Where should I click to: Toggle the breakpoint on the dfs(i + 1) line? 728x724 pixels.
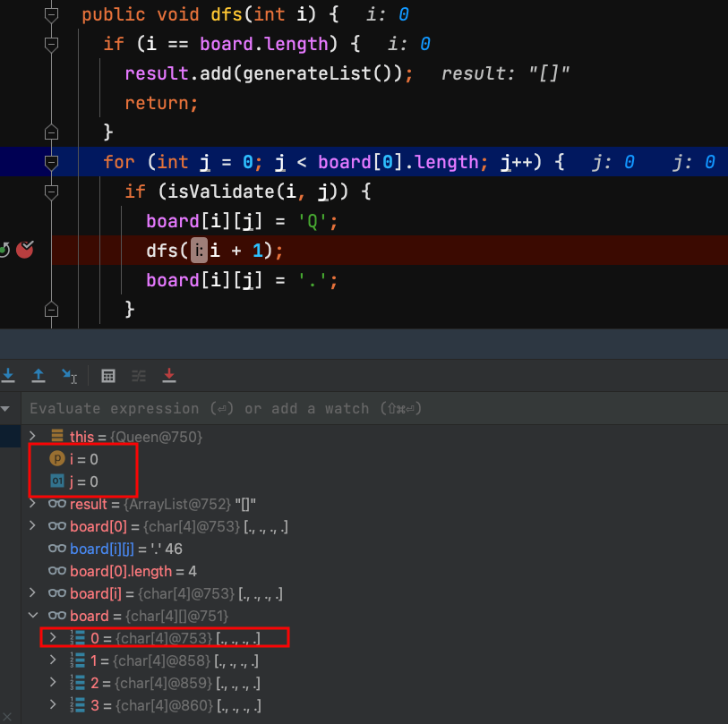[25, 250]
